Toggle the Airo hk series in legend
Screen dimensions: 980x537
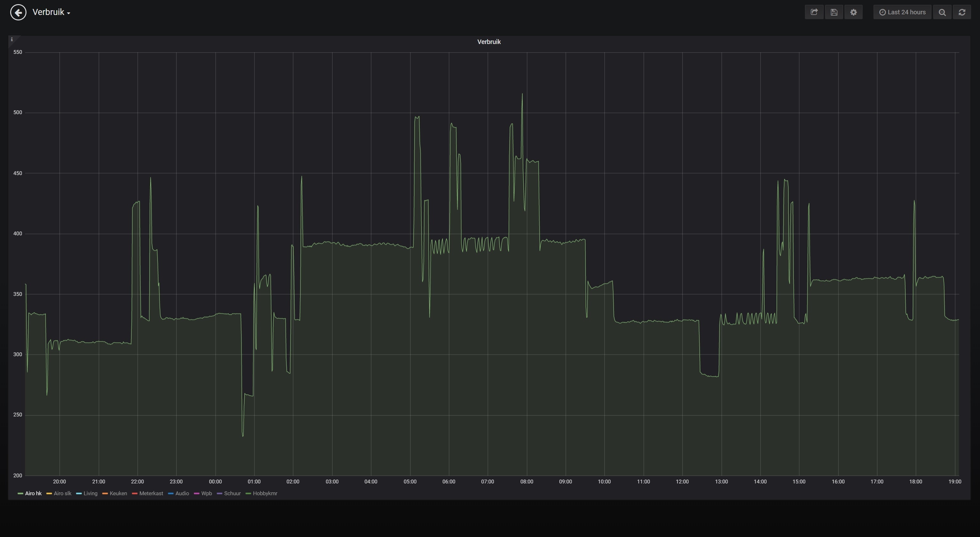click(x=33, y=493)
